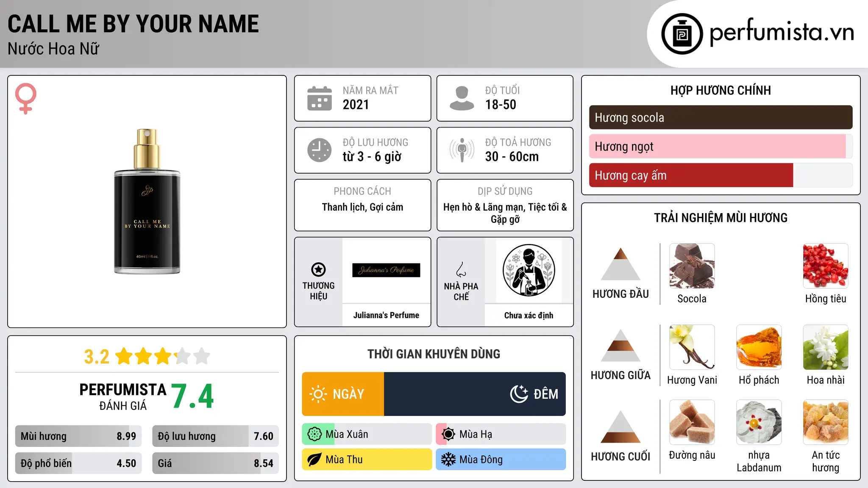Click the age range 18-50
Screen dimensions: 868x488
(501, 105)
